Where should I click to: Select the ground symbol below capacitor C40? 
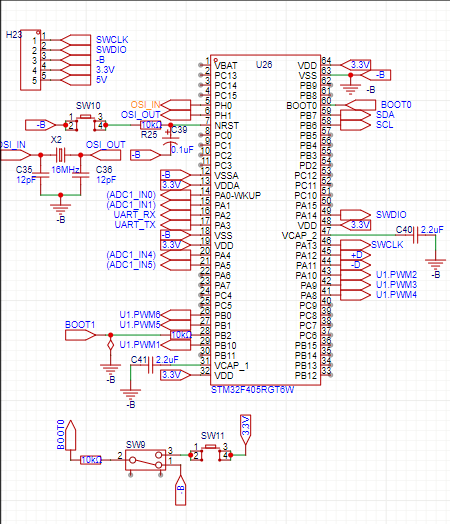pos(435,264)
